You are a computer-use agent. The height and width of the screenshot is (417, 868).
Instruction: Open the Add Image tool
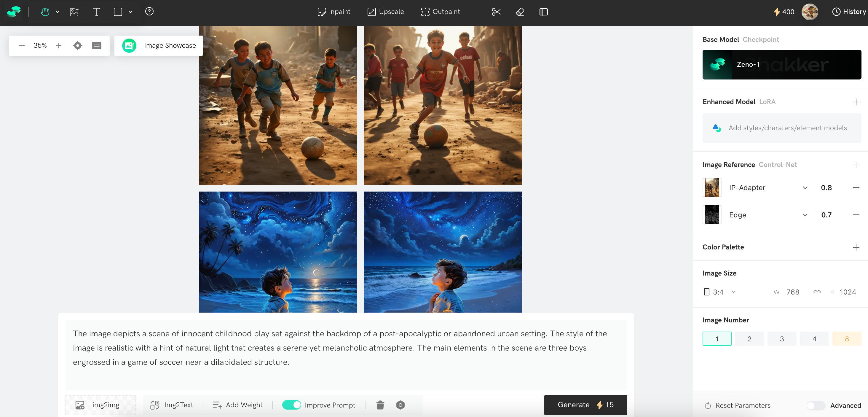pos(74,12)
